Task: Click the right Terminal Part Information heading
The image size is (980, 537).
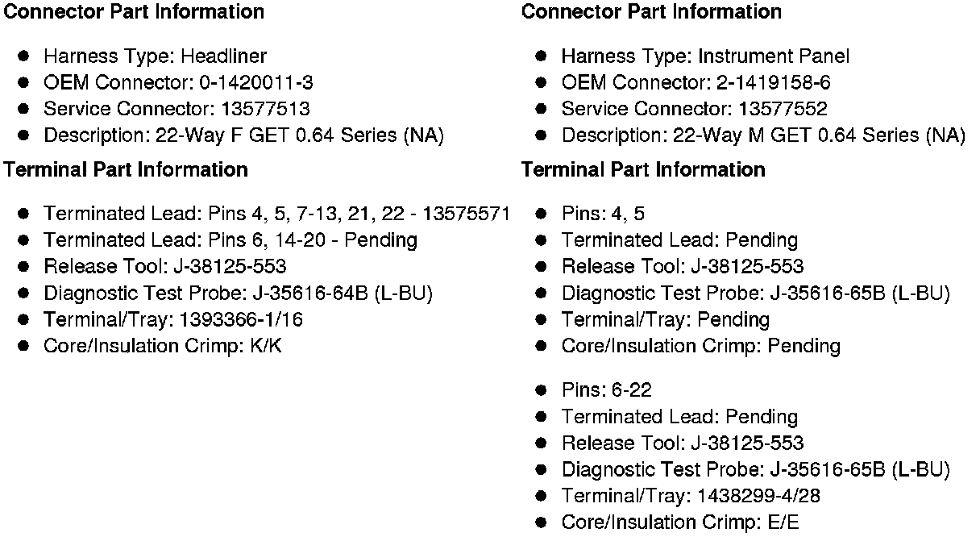Action: tap(643, 170)
